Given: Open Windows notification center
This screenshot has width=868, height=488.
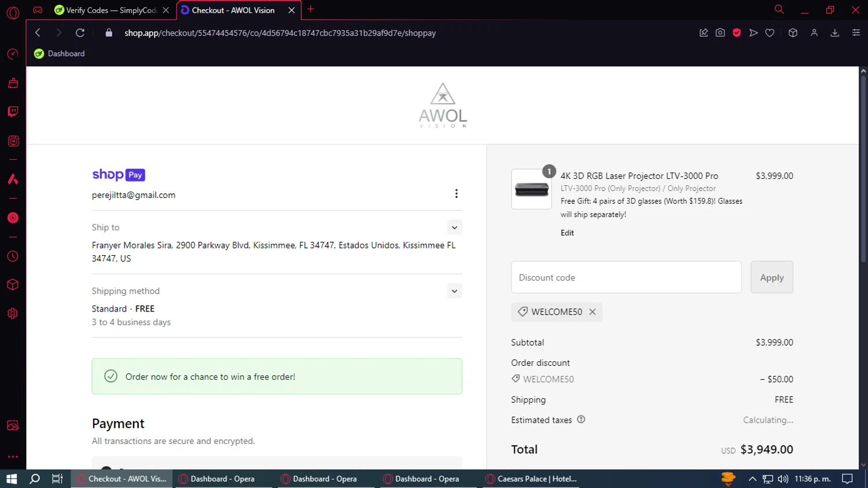Looking at the screenshot, I should (x=848, y=479).
